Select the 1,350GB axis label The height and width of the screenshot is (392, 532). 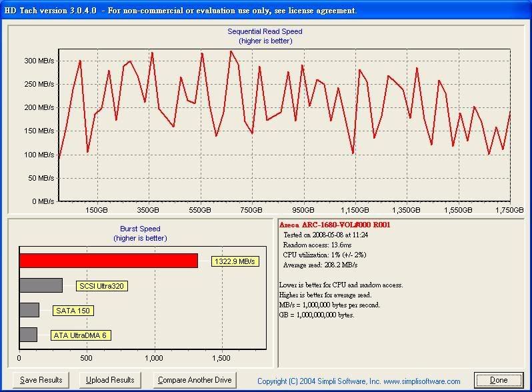click(406, 210)
